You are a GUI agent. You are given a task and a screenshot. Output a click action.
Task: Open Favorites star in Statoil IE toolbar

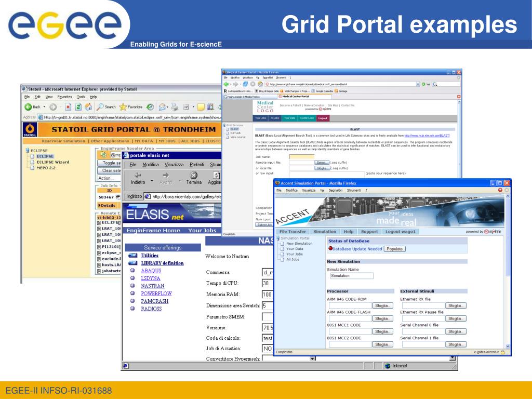(123, 107)
